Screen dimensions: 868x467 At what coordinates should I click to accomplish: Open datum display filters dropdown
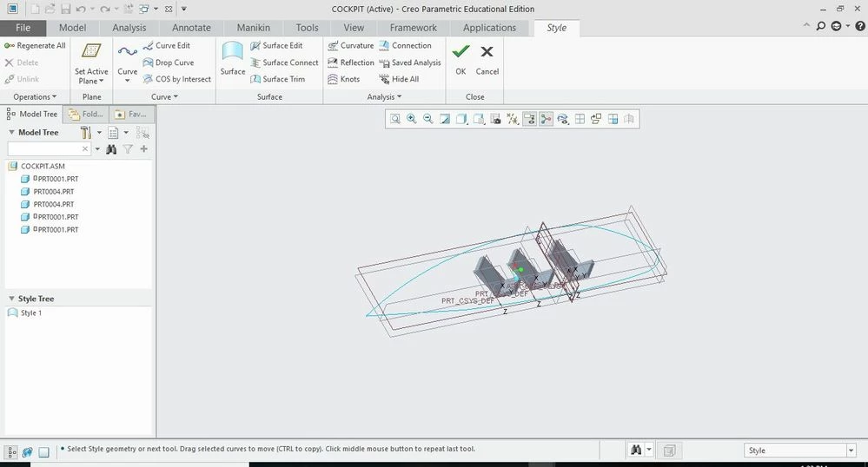click(514, 119)
